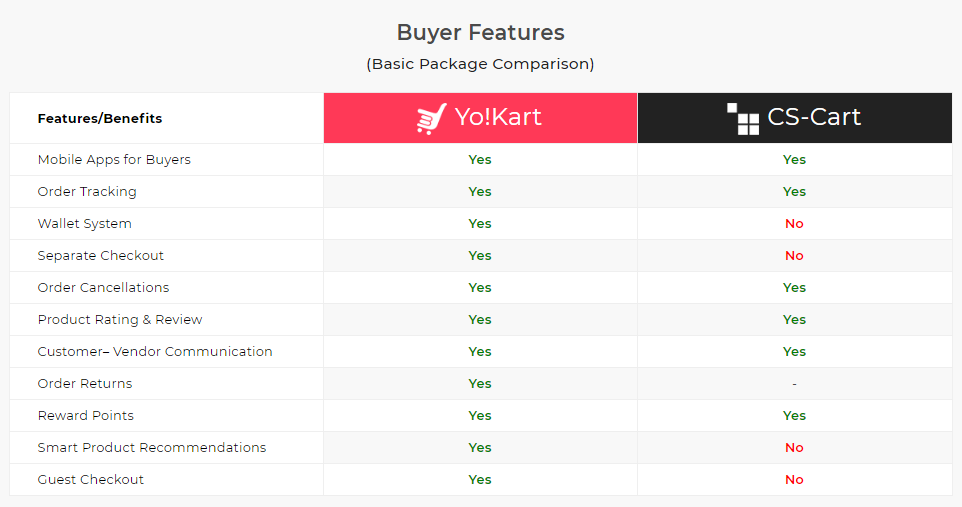The image size is (962, 507).
Task: Click the red No for Guest Checkout
Action: (795, 479)
